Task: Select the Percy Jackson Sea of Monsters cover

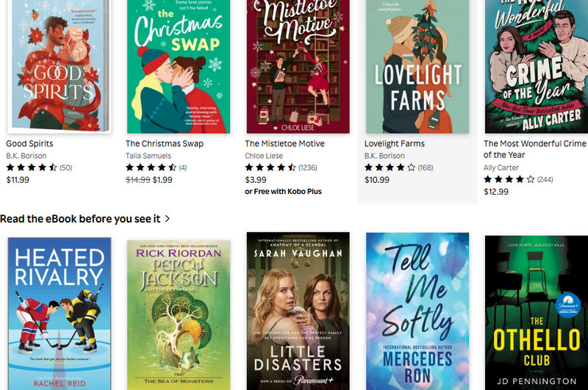Action: 179,315
